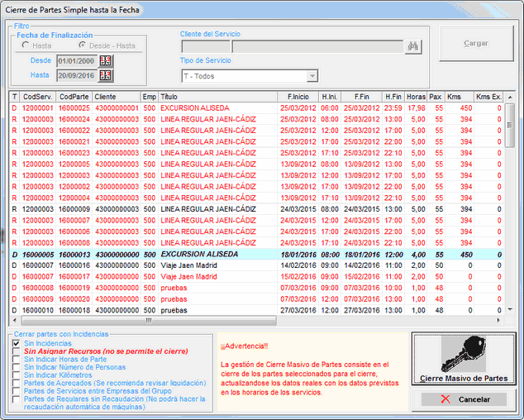Sort by the Kms column header
The height and width of the screenshot is (420, 524).
pos(460,97)
